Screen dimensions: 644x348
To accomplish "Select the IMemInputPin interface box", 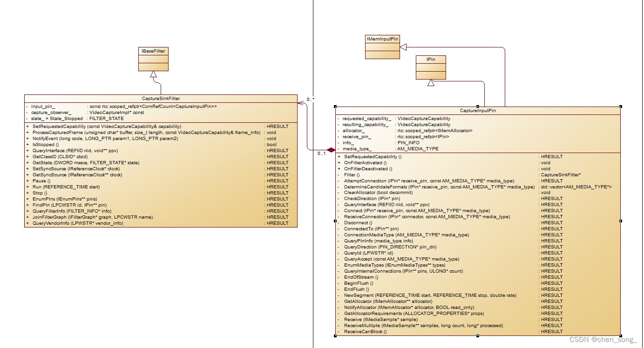I will (382, 47).
